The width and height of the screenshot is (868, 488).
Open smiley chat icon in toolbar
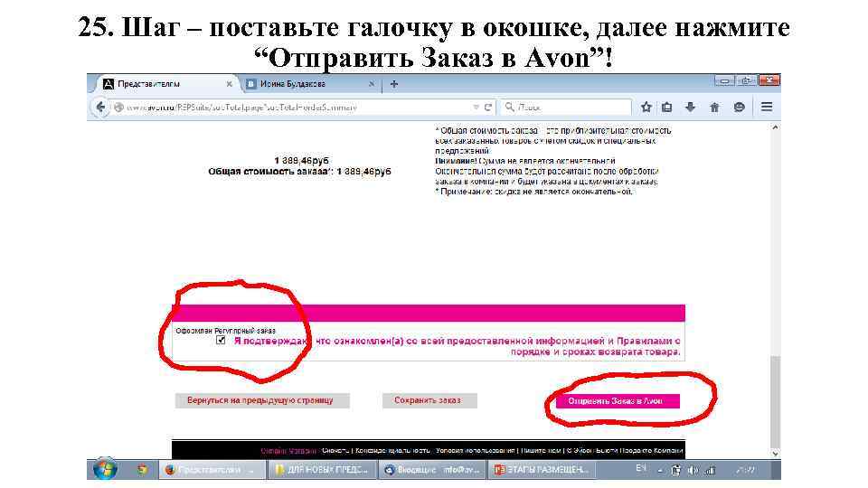point(739,108)
